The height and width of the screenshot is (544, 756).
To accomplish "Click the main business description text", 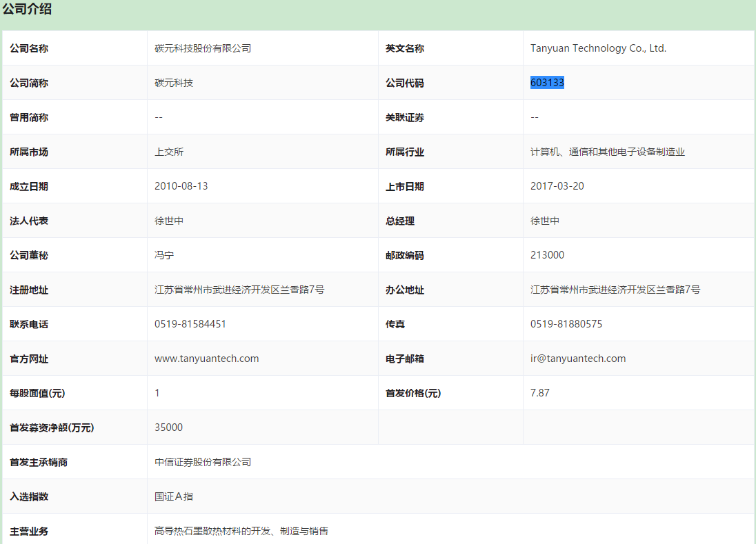I will coord(241,531).
